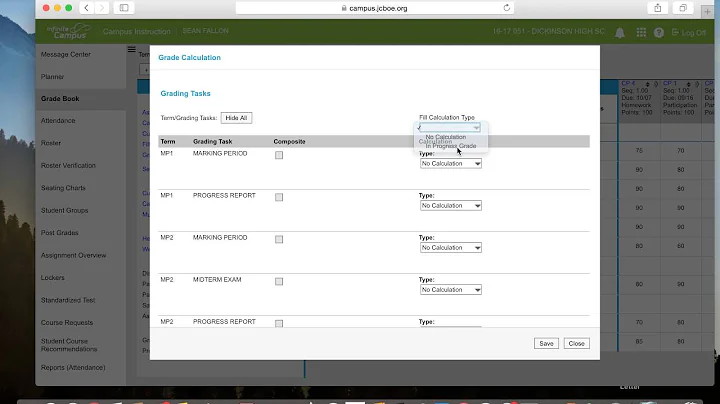Show all tabs with the tab overview icon
720x404 pixels.
[683, 8]
